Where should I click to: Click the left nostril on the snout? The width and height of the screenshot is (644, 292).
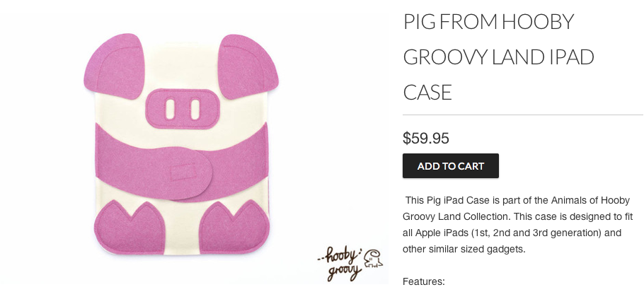click(x=170, y=109)
